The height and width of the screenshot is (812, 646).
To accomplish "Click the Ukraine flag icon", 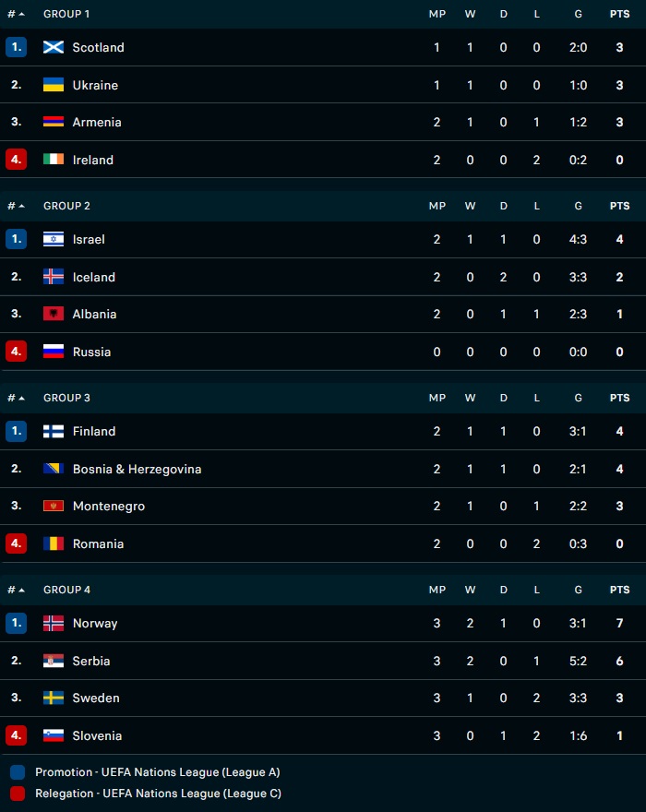I will click(54, 85).
